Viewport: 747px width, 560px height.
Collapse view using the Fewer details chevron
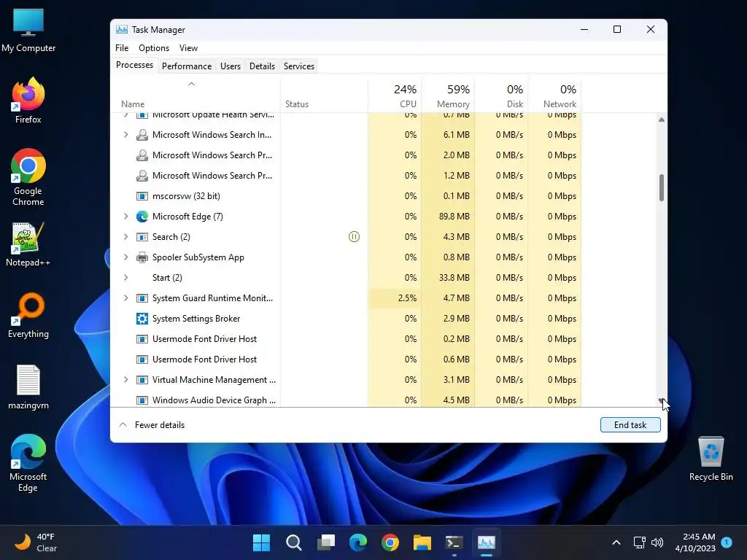123,425
